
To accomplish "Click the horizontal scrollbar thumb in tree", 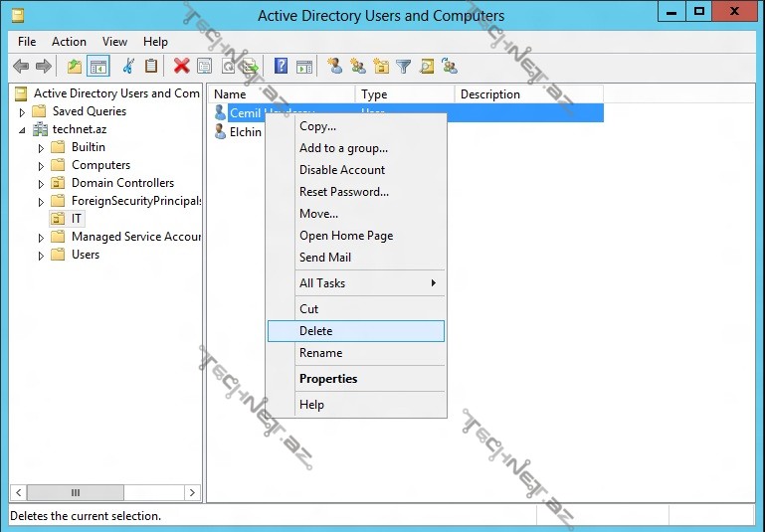I will coord(76,492).
